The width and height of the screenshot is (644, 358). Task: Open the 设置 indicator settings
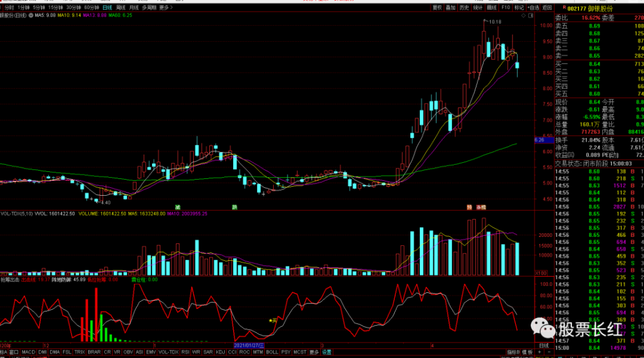click(327, 352)
